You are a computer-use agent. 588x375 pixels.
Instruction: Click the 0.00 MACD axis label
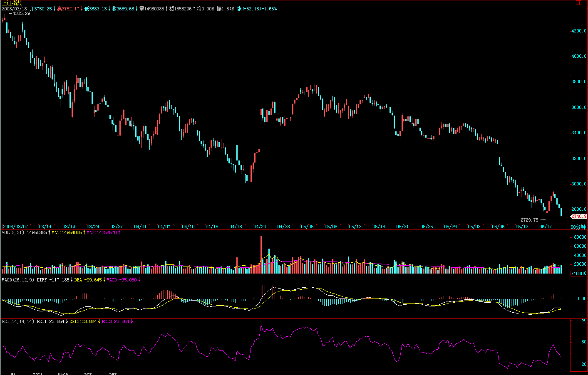point(581,299)
